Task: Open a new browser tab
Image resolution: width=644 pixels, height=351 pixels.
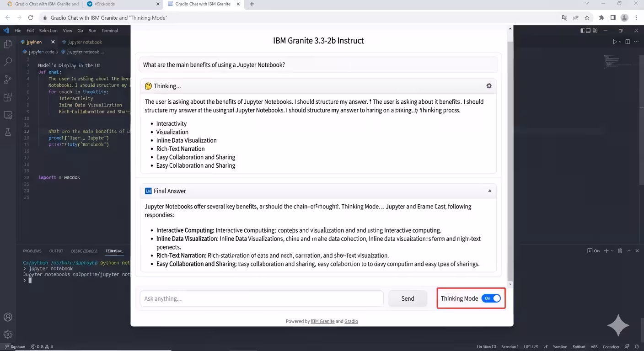Action: pos(252,4)
